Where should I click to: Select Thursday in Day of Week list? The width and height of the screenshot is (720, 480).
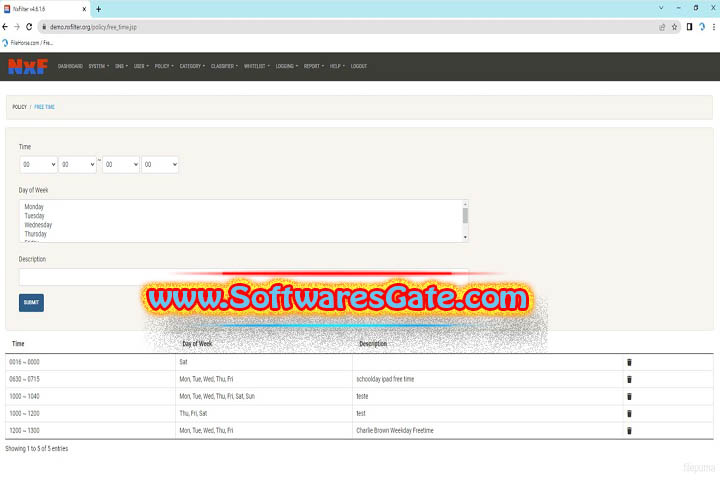[35, 234]
